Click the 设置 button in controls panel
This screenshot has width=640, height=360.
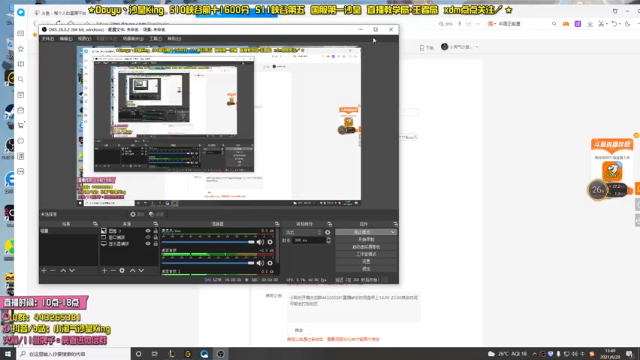click(x=366, y=261)
